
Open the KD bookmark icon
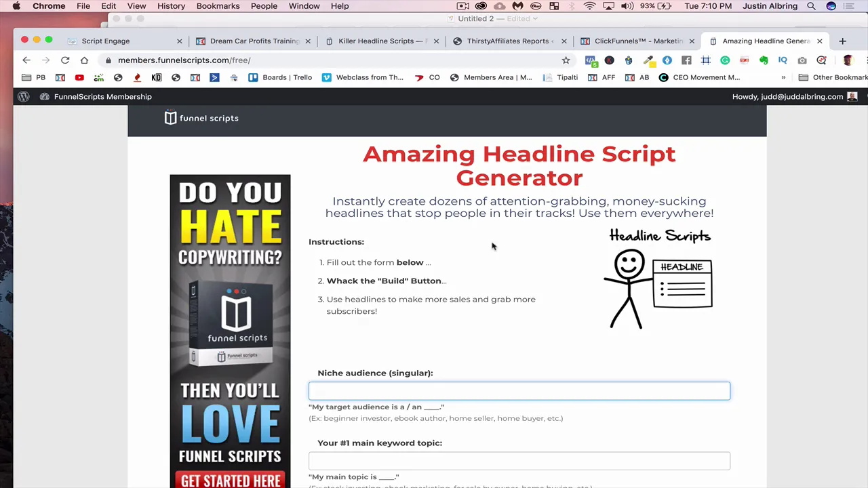[157, 77]
